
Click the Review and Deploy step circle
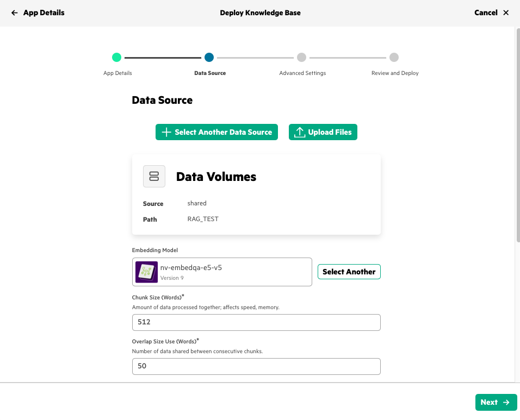pos(394,57)
